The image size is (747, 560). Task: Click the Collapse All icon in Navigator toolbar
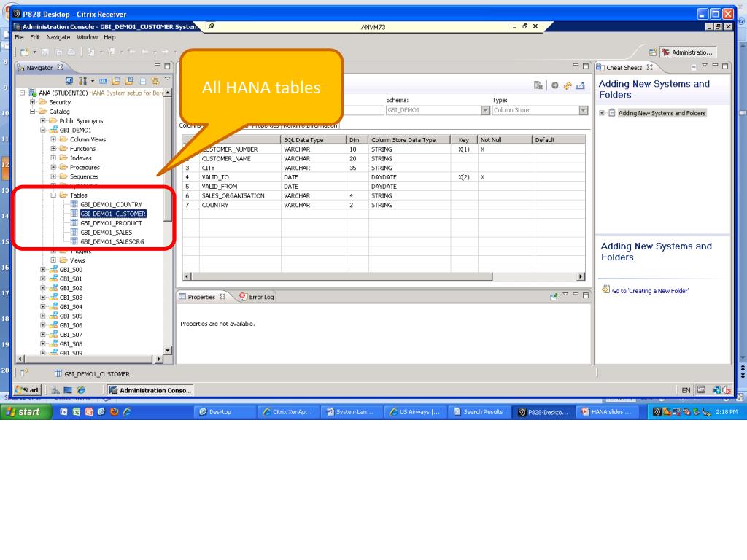(x=142, y=81)
